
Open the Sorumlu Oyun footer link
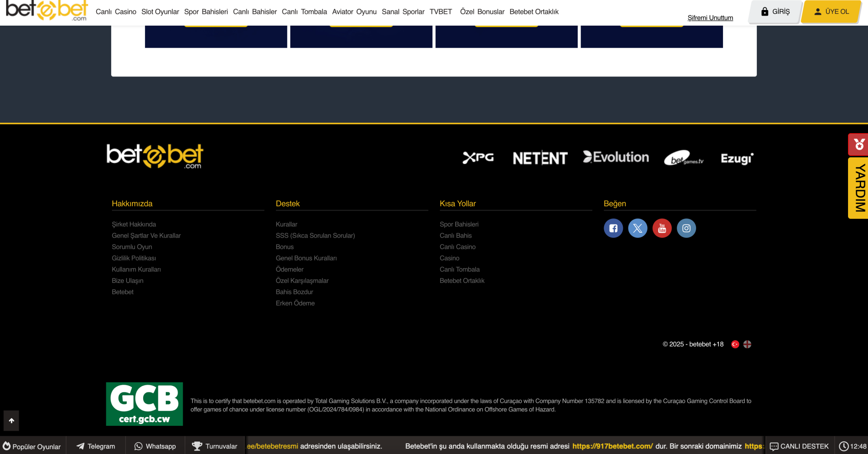click(x=132, y=247)
